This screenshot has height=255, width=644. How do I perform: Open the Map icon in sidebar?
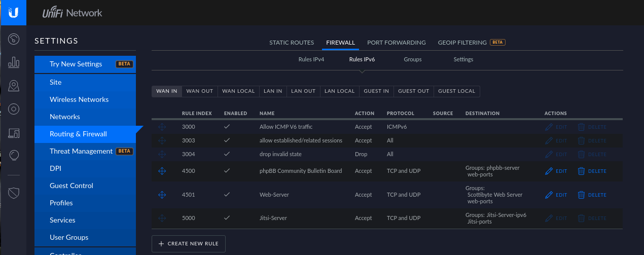14,86
